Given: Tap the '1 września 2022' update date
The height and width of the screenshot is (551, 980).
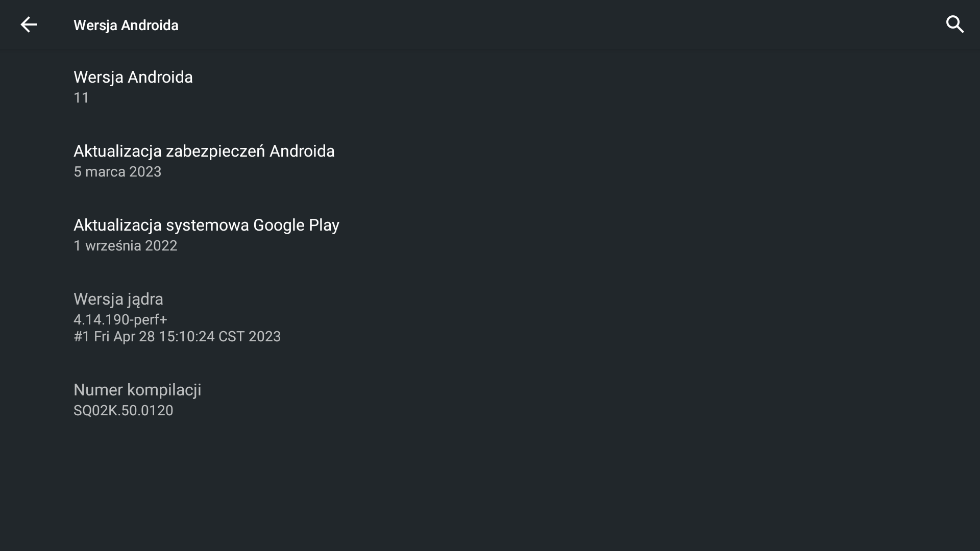Looking at the screenshot, I should click(x=126, y=246).
